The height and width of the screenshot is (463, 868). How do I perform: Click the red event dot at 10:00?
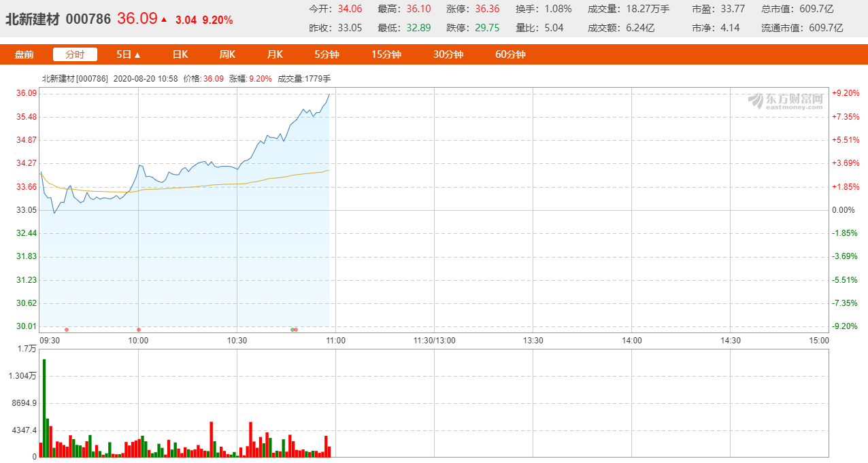tap(139, 330)
